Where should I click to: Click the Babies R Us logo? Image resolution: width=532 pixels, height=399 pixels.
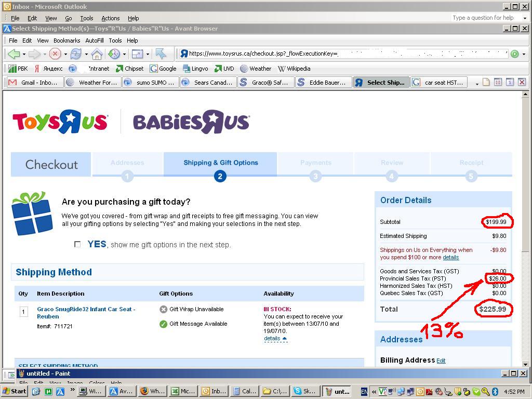point(191,122)
